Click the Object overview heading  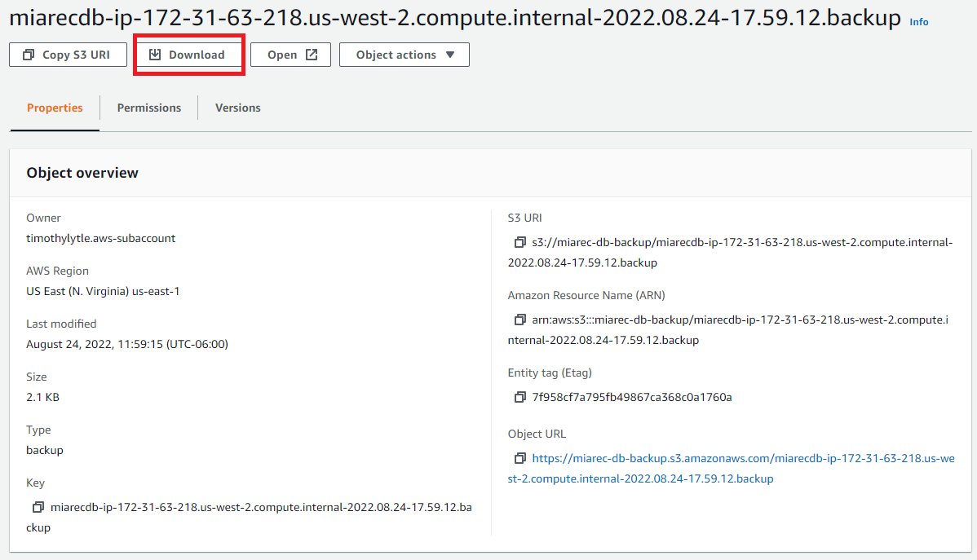(x=82, y=173)
